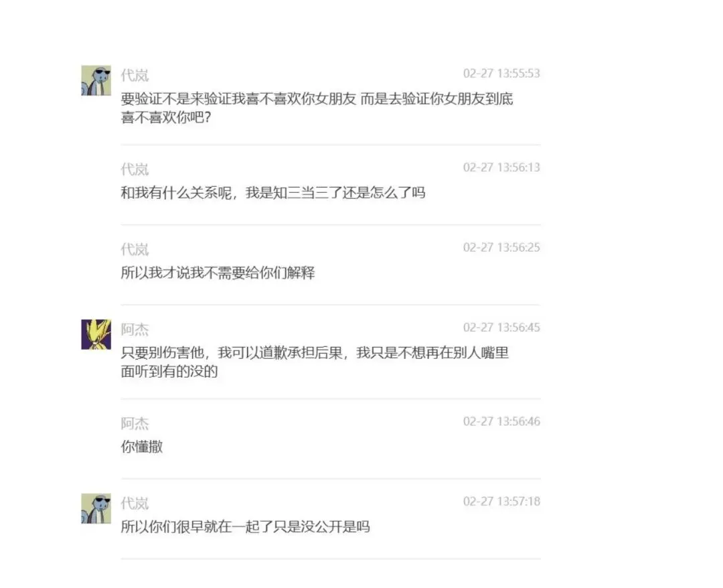The height and width of the screenshot is (588, 723).
Task: Click sender name 代岚 at 13:57:18
Action: (135, 503)
